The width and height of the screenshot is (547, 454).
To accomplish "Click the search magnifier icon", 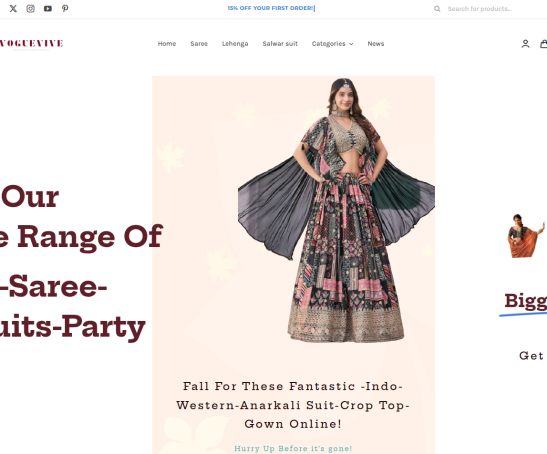I will pyautogui.click(x=437, y=9).
